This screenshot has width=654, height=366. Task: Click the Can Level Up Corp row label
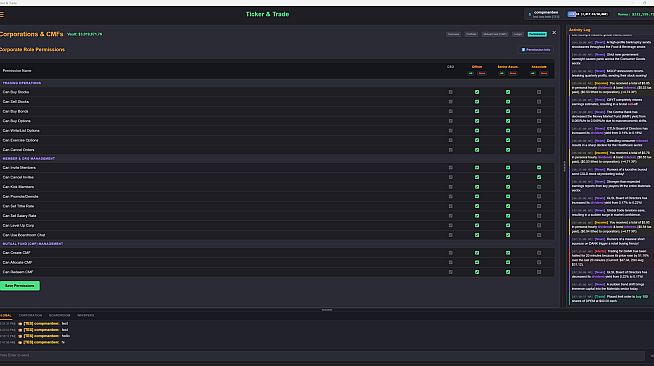point(18,225)
